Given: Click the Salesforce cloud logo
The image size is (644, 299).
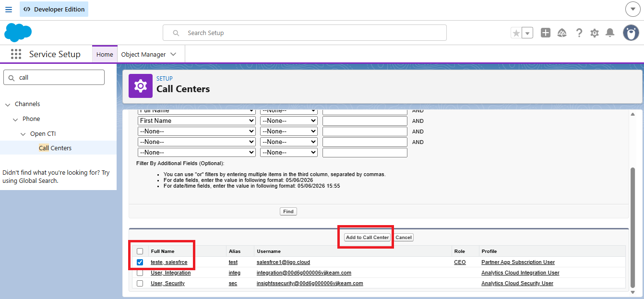Looking at the screenshot, I should click(18, 33).
